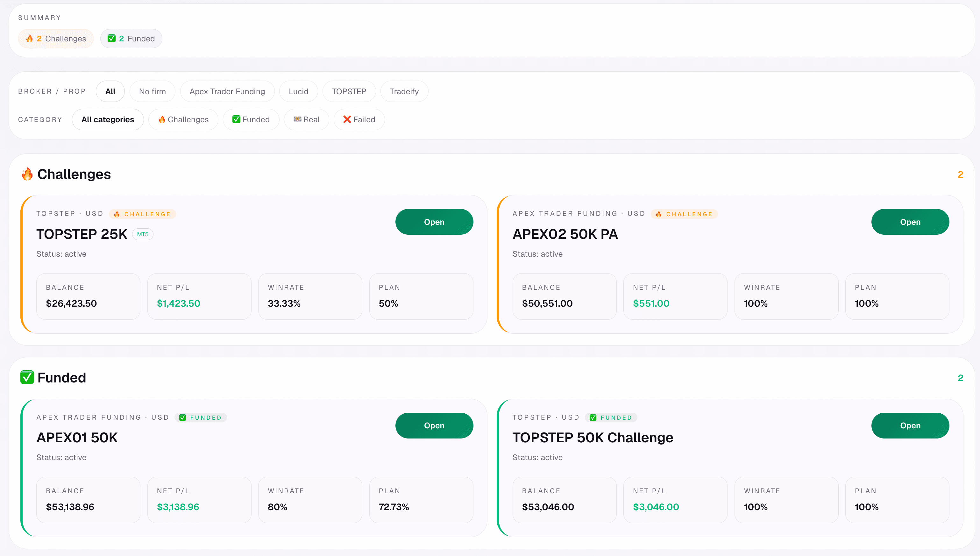This screenshot has height=556, width=980.
Task: Select the 2 Funded summary chip
Action: 131,39
